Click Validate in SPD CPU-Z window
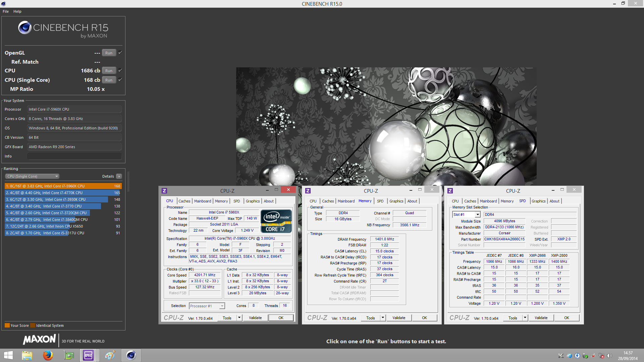Image resolution: width=644 pixels, height=362 pixels. pyautogui.click(x=541, y=318)
